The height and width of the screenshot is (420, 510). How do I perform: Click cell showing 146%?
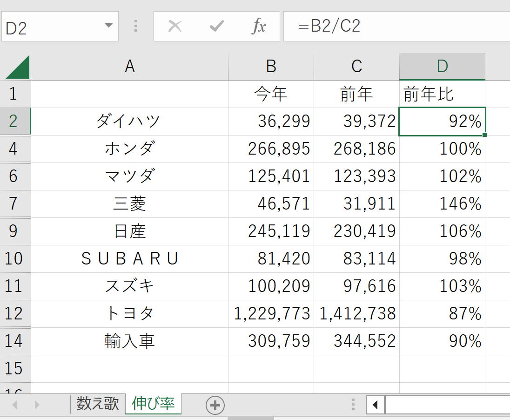(x=443, y=204)
